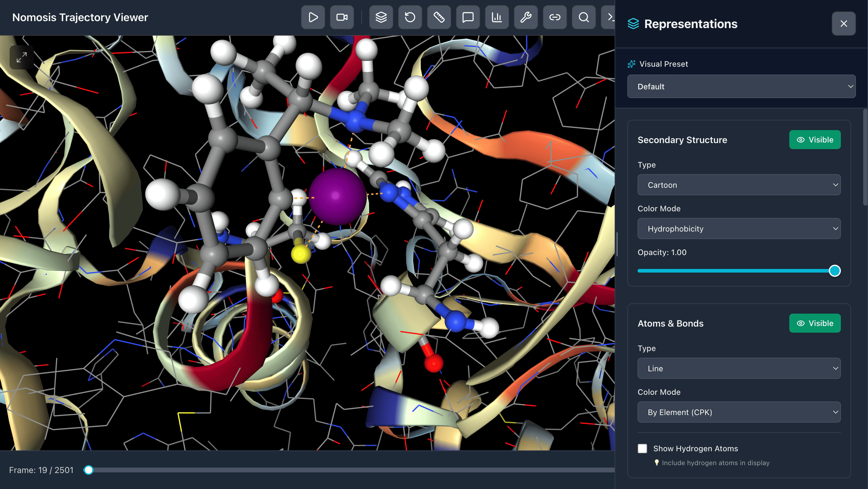
Task: Enable Show Hydrogen Atoms
Action: tap(642, 449)
